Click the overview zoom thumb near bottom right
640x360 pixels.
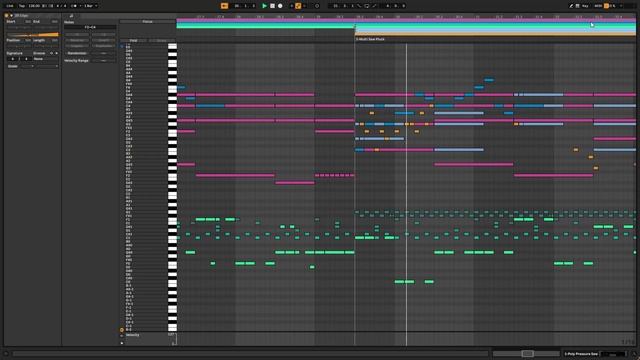click(x=527, y=354)
